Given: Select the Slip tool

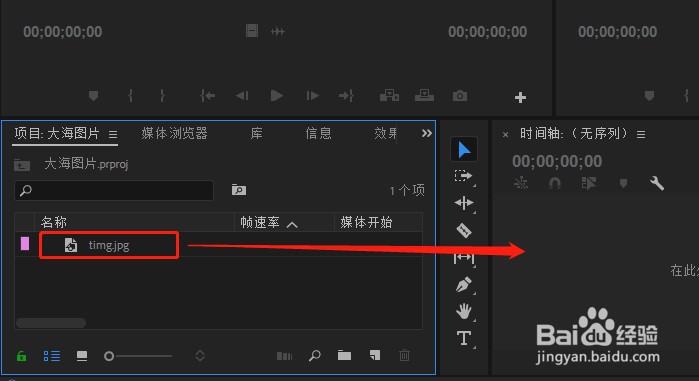Looking at the screenshot, I should (464, 258).
